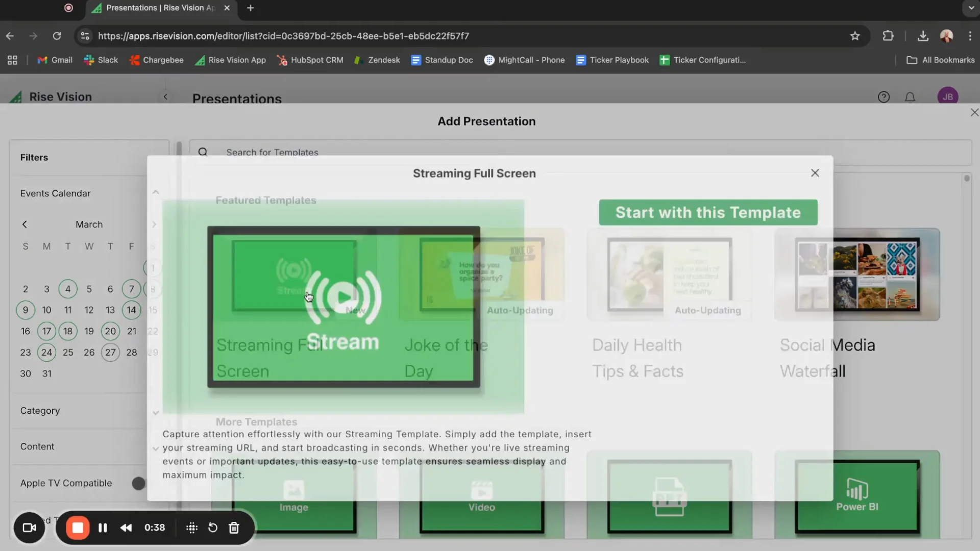Open browser extensions puzzle icon
This screenshot has width=980, height=551.
tap(888, 36)
